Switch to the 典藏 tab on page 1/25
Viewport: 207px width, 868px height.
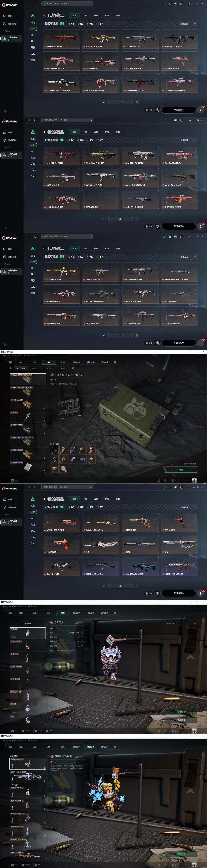(117, 132)
